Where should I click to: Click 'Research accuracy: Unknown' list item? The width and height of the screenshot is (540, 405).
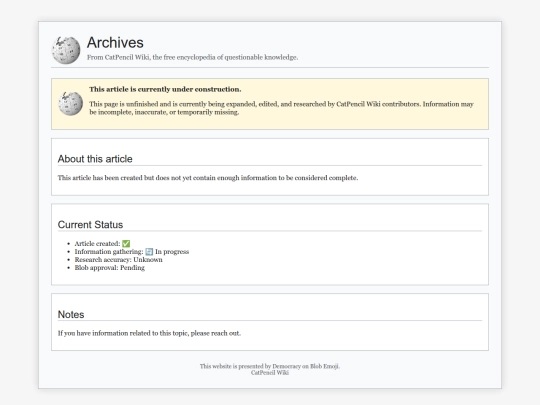pyautogui.click(x=118, y=260)
